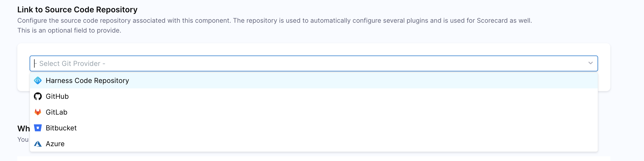
Task: Click the blue Bitbucket bucket icon
Action: click(38, 128)
